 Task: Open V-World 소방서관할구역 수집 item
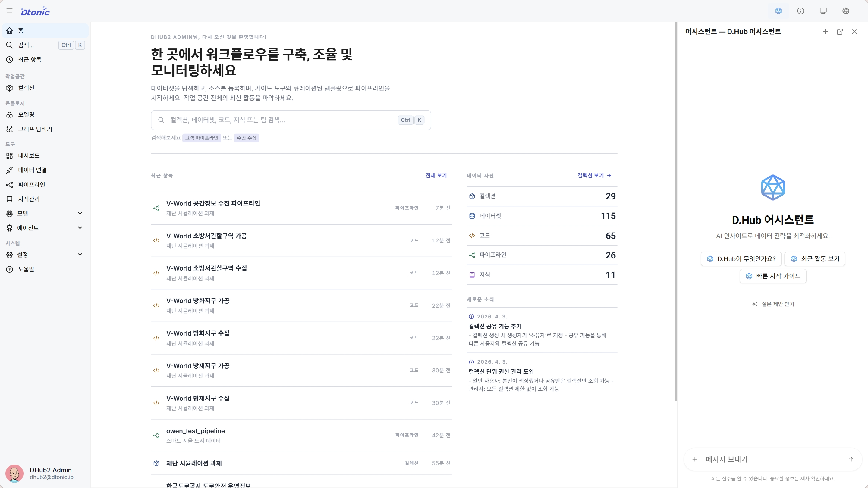coord(301,273)
